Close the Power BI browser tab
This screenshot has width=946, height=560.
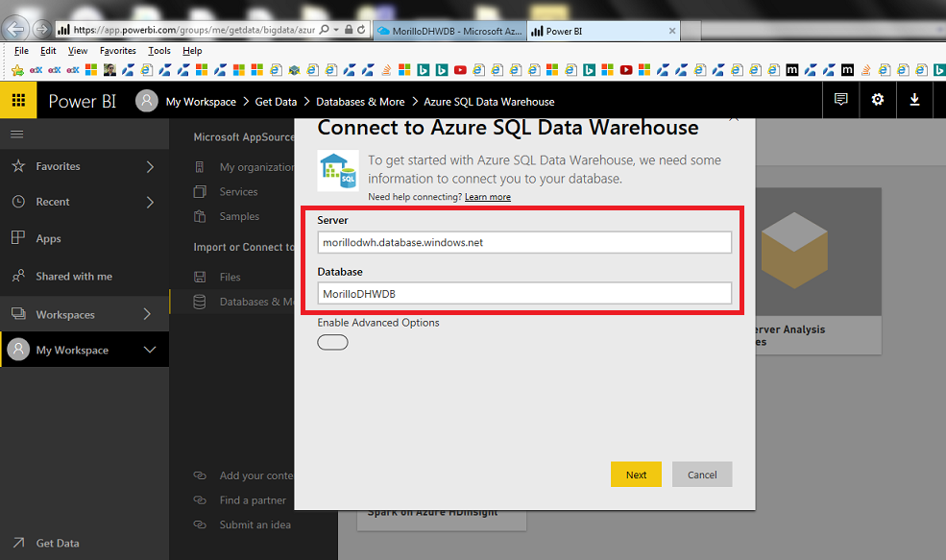pos(672,31)
